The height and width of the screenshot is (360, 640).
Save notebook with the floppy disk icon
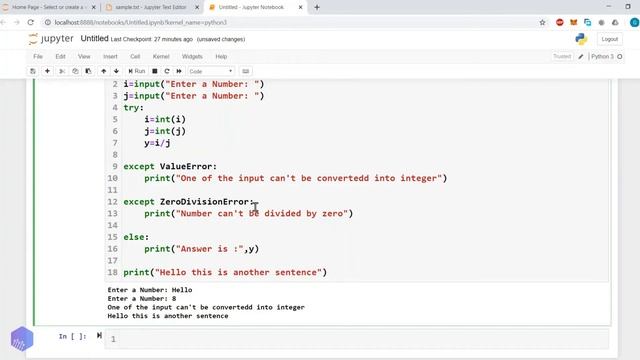(33, 71)
